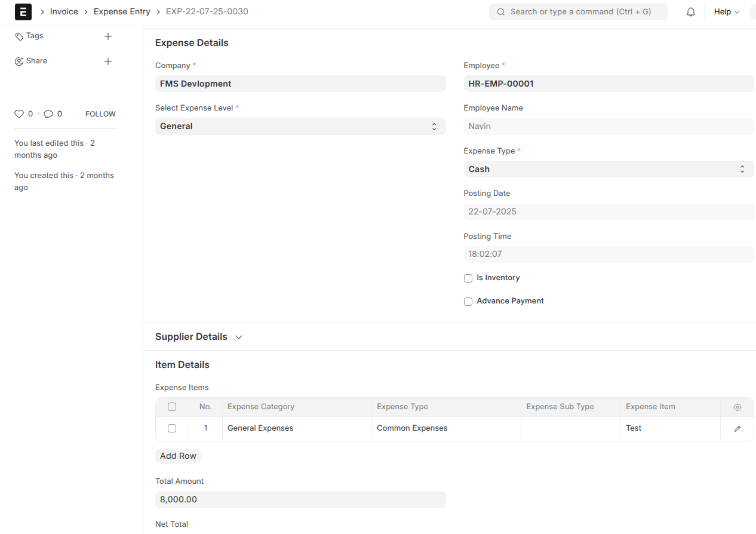Edit row 1 with pencil icon
Screen dimensions: 756x534
pos(737,429)
